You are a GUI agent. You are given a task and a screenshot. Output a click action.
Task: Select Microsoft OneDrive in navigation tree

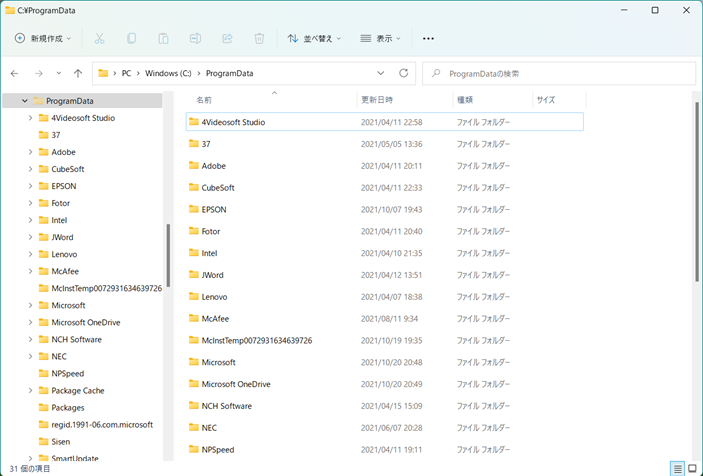[x=86, y=322]
